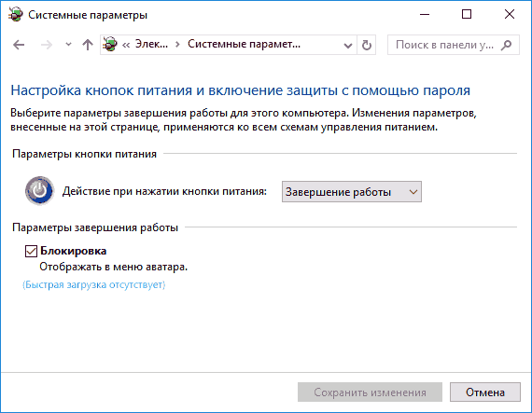Close the Системные параметры window

click(x=510, y=14)
